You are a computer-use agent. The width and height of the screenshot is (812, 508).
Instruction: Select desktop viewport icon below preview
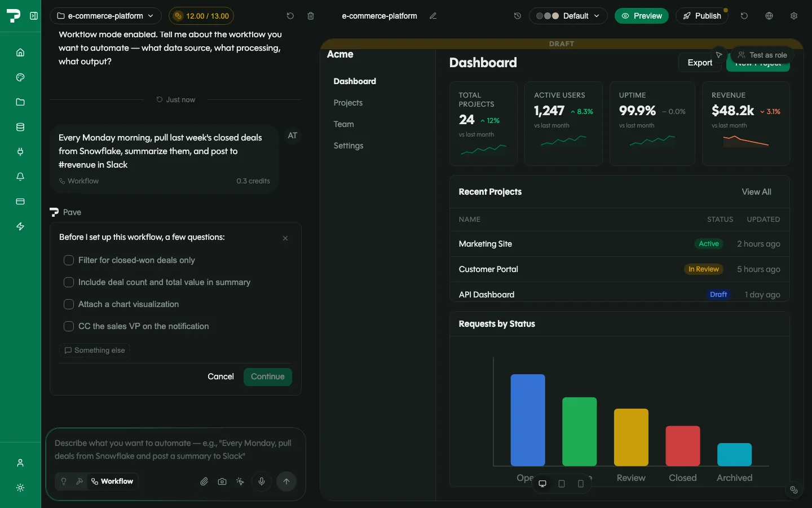click(x=542, y=484)
